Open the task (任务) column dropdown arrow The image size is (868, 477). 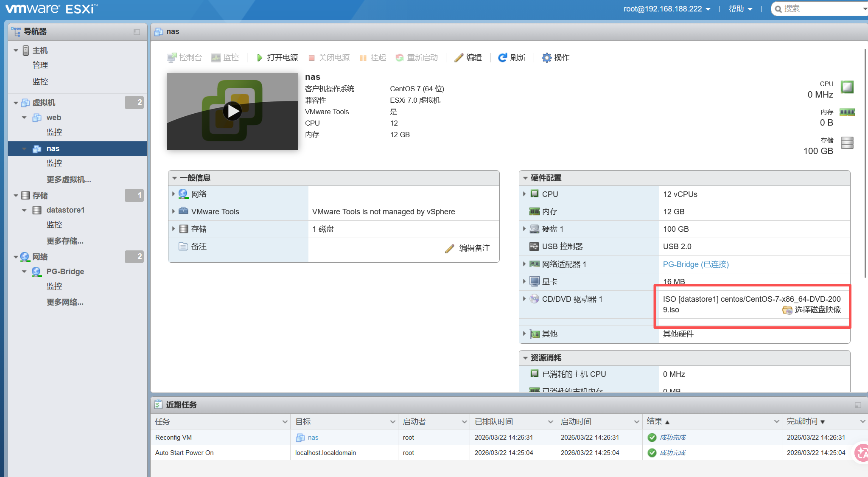pyautogui.click(x=285, y=422)
